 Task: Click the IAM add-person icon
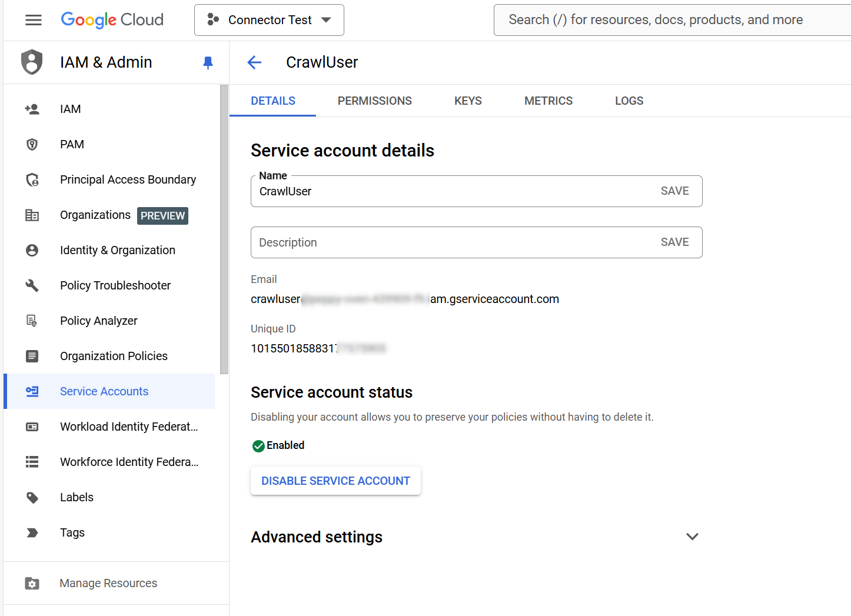pyautogui.click(x=32, y=109)
